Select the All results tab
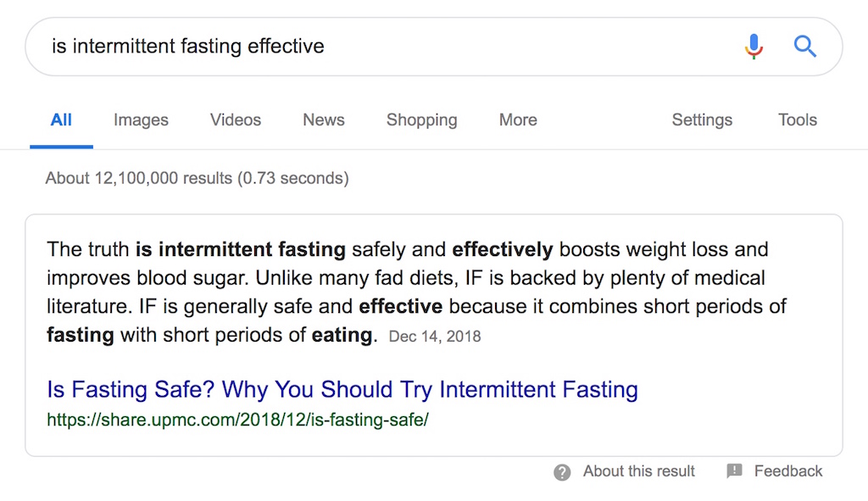 (x=61, y=120)
